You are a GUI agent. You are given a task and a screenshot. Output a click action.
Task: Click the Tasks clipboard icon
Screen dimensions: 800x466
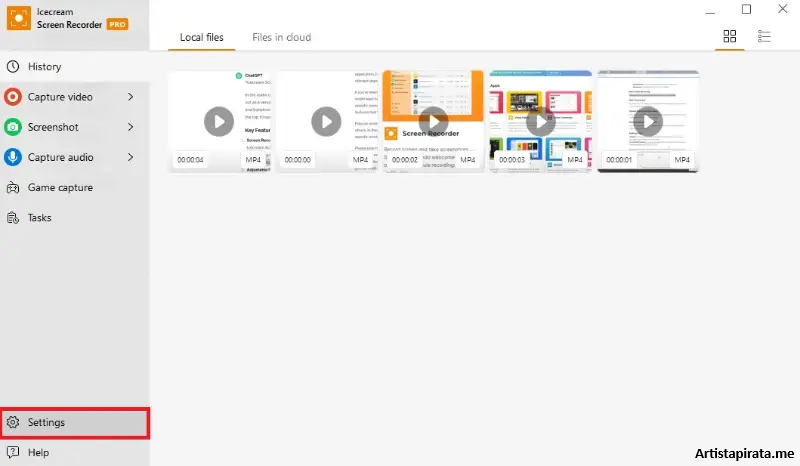[13, 218]
